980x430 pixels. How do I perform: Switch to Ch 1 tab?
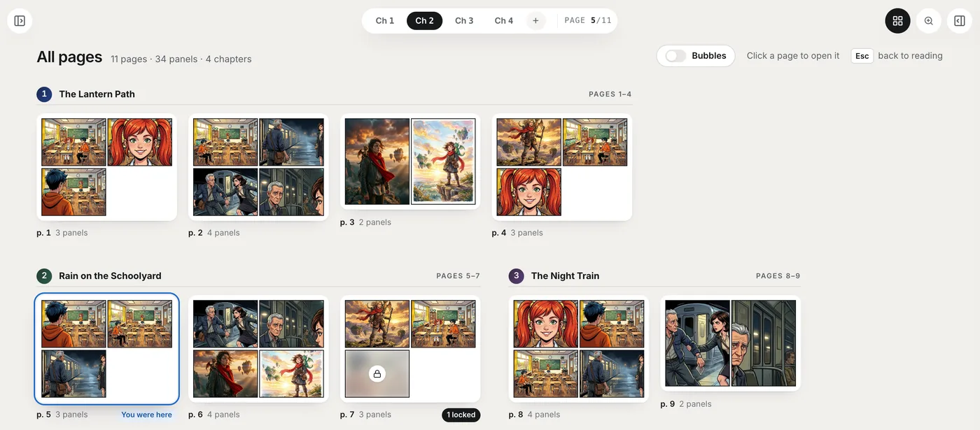[385, 21]
